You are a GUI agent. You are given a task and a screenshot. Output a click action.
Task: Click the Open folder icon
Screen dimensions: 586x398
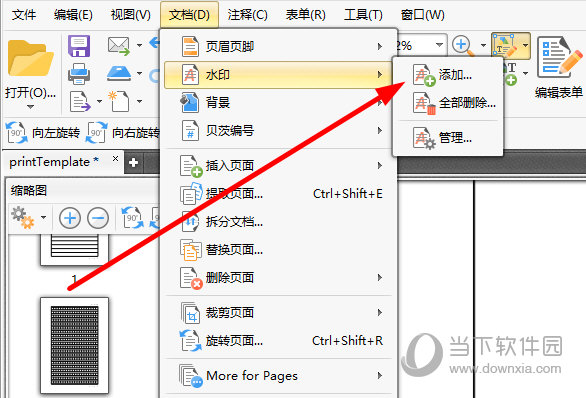click(31, 59)
